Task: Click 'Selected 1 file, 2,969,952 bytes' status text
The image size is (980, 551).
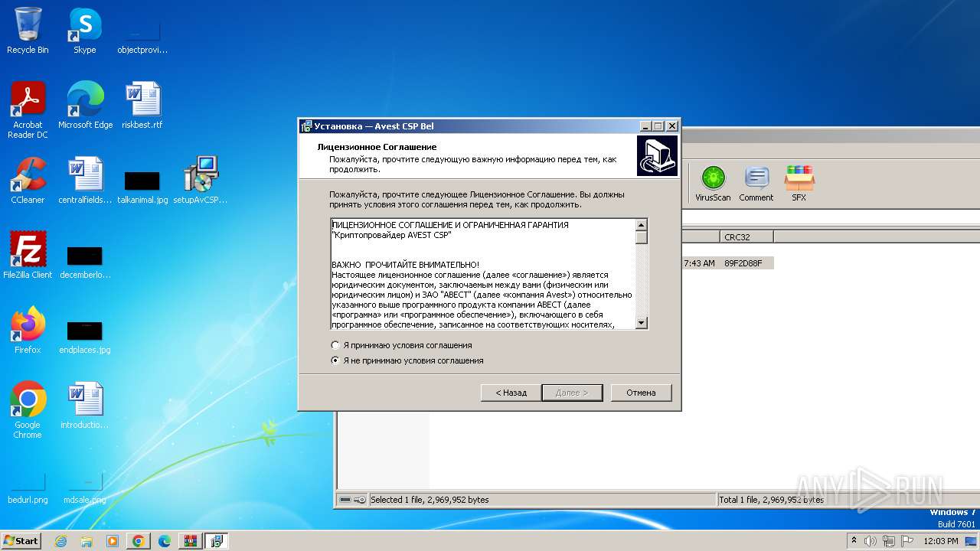Action: (430, 500)
